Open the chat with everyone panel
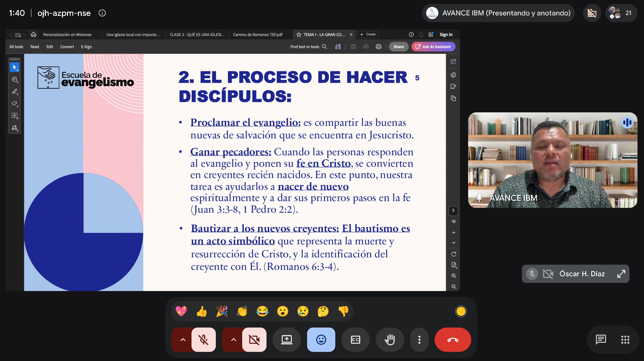The image size is (644, 361). pos(601,340)
